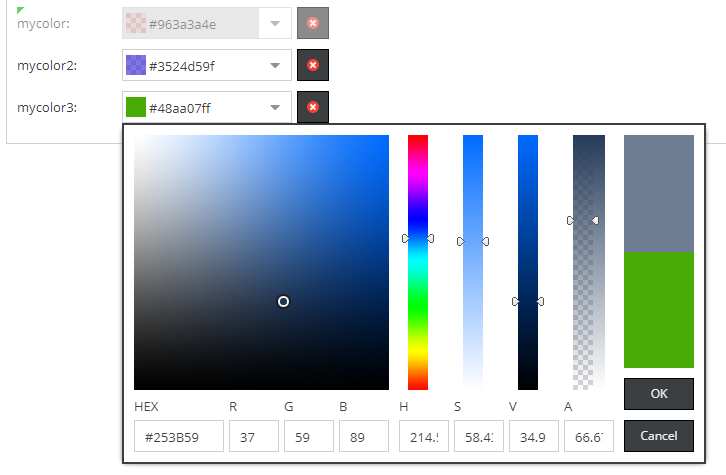Click the clear button for mycolor2
Viewport: 726px width, 475px height.
click(313, 65)
